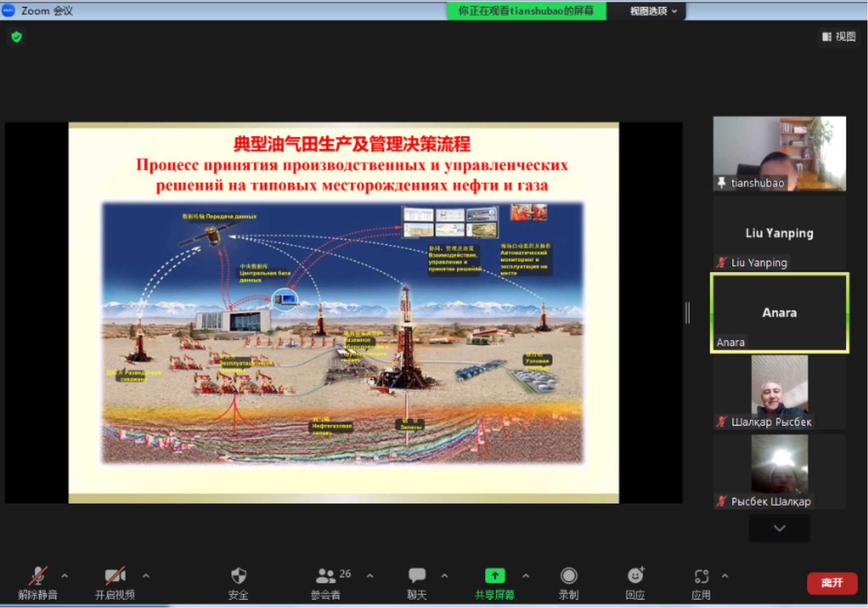
Task: Turn on the camera (开启视频)
Action: 115,576
